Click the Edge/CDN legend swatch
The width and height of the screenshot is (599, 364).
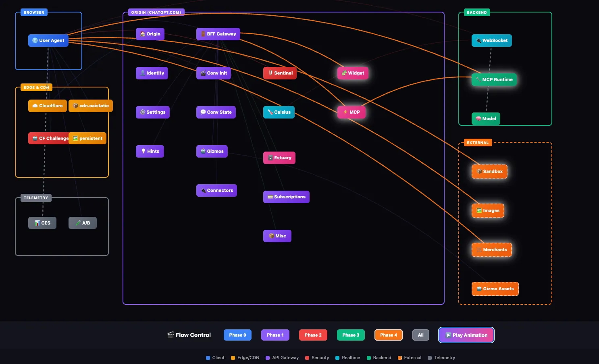click(233, 358)
